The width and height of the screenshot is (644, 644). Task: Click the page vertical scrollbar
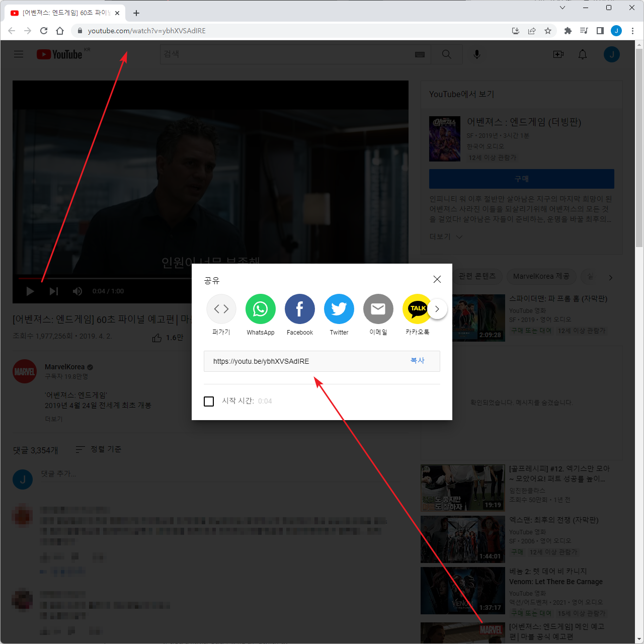(639, 148)
